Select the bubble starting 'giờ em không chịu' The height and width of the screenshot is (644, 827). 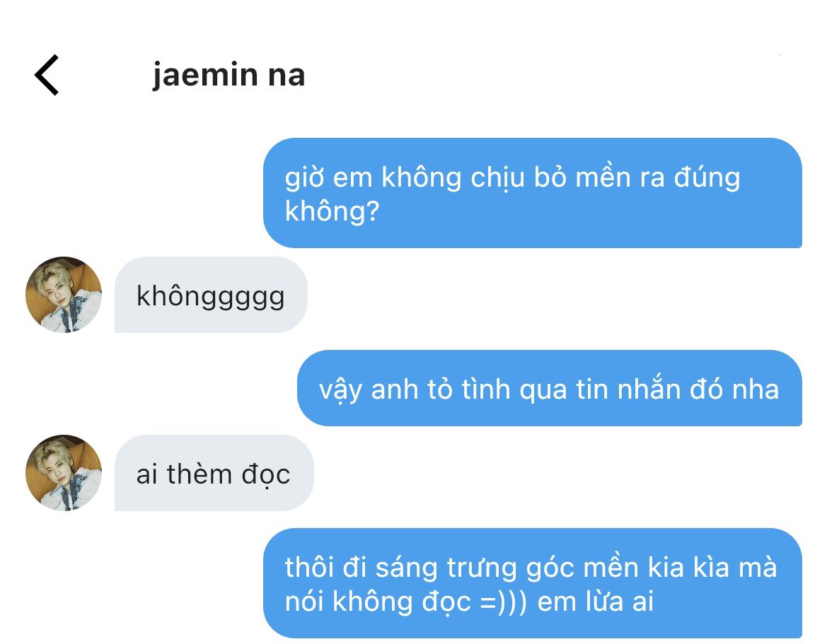click(533, 193)
